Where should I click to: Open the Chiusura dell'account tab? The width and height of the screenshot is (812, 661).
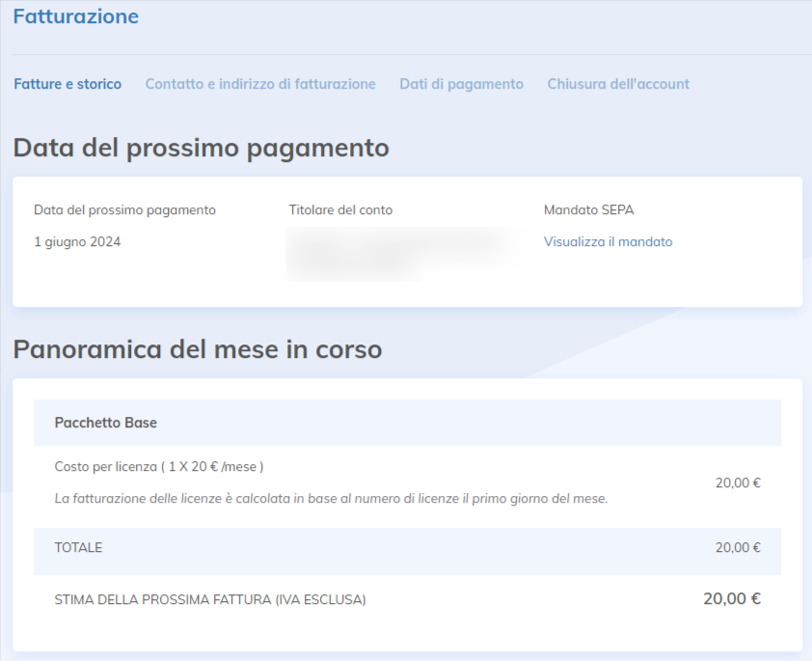click(x=618, y=84)
